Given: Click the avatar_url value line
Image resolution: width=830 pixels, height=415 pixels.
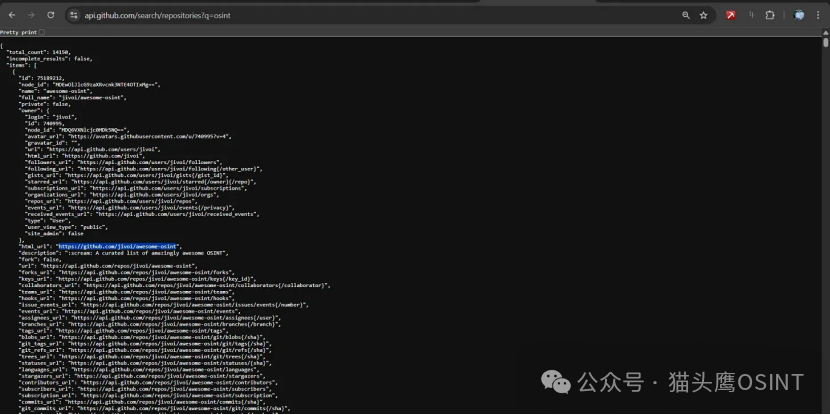Looking at the screenshot, I should tap(128, 137).
